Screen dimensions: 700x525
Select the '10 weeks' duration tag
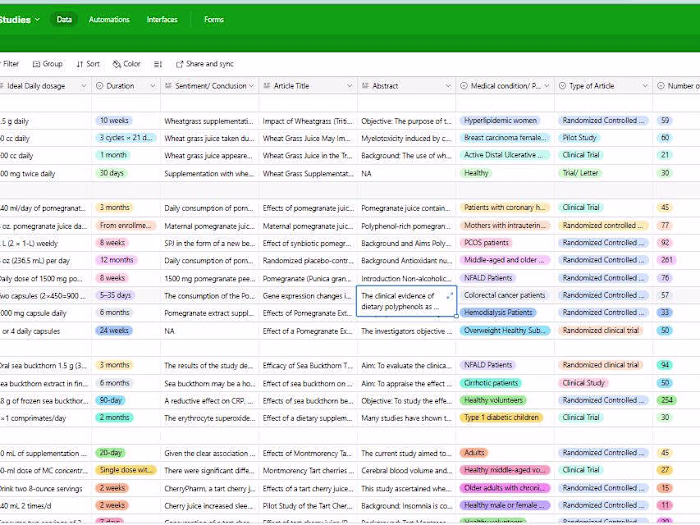pos(114,121)
